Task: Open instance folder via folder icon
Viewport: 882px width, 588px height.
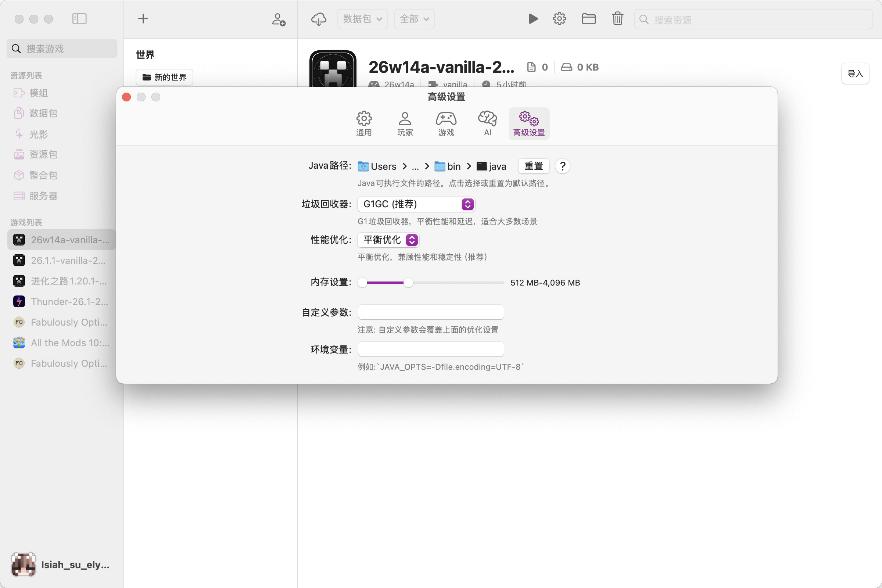Action: [x=588, y=18]
